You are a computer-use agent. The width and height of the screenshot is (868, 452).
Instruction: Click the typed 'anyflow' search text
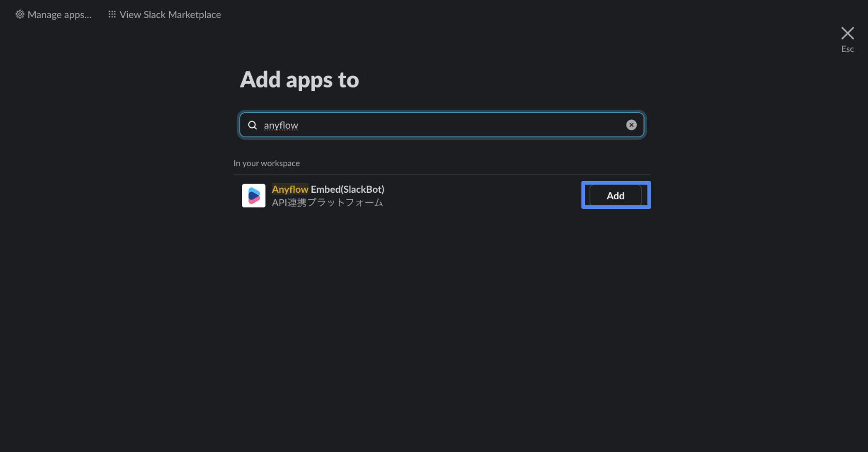pyautogui.click(x=281, y=125)
